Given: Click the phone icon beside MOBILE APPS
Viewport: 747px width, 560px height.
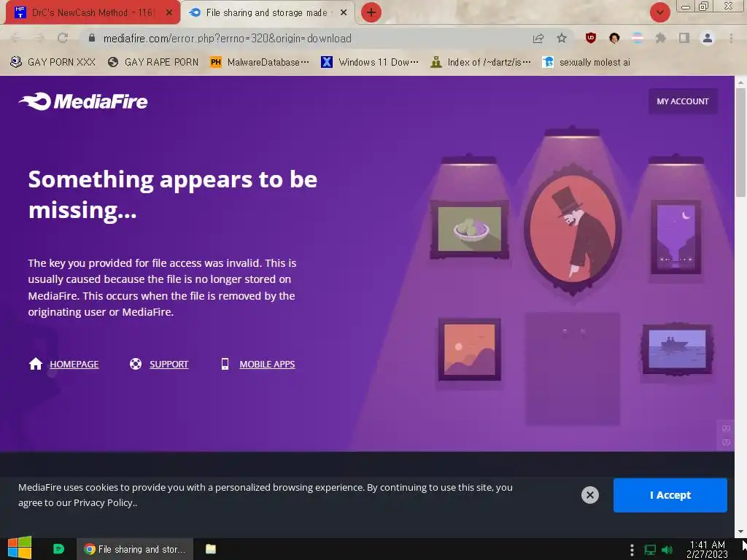Looking at the screenshot, I should 225,364.
